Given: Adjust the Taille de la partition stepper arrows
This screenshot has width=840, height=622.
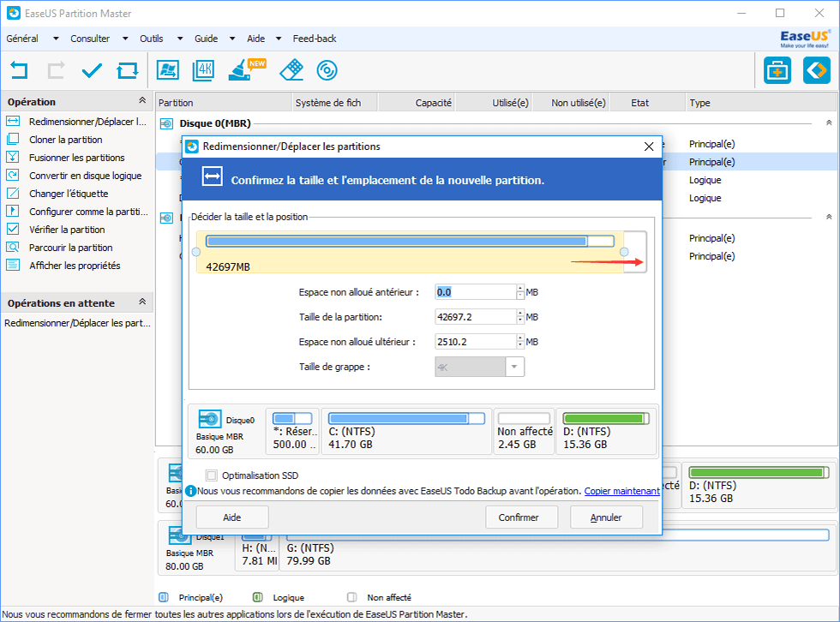Looking at the screenshot, I should pyautogui.click(x=520, y=317).
